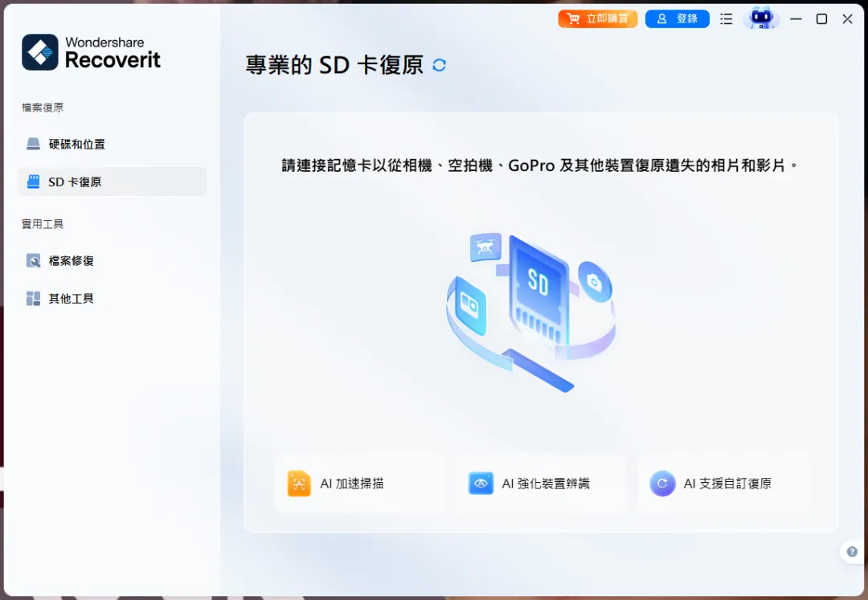
Task: Open the AI robot assistant icon
Action: (760, 18)
